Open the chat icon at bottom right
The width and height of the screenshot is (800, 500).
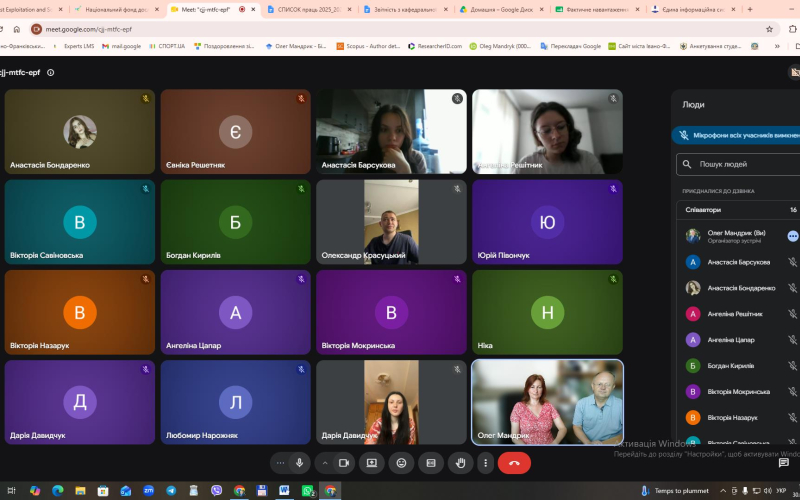point(784,463)
